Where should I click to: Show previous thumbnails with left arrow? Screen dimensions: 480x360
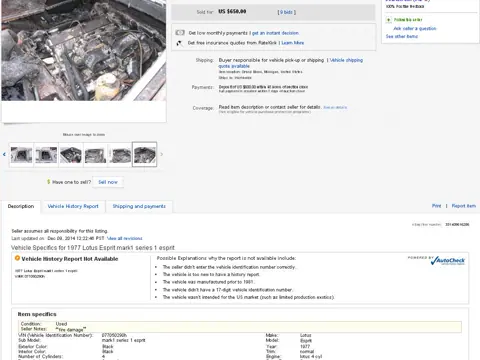[4, 154]
